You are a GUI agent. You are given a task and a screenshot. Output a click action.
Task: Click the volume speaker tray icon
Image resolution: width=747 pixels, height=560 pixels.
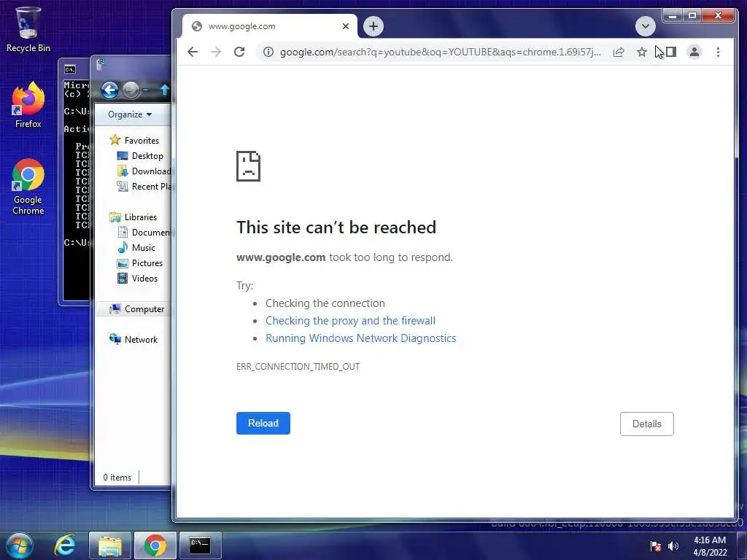click(x=673, y=546)
